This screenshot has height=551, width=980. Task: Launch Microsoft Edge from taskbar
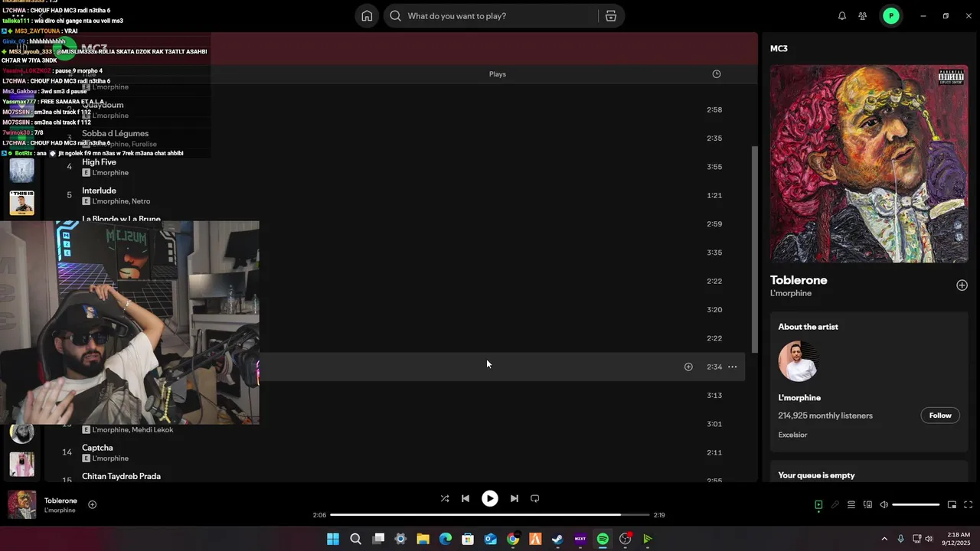(446, 539)
